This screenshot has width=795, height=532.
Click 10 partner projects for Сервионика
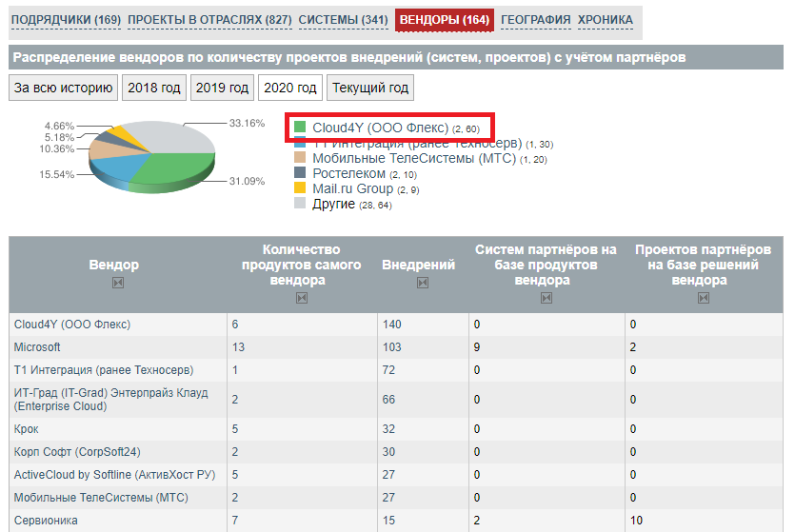coord(636,520)
